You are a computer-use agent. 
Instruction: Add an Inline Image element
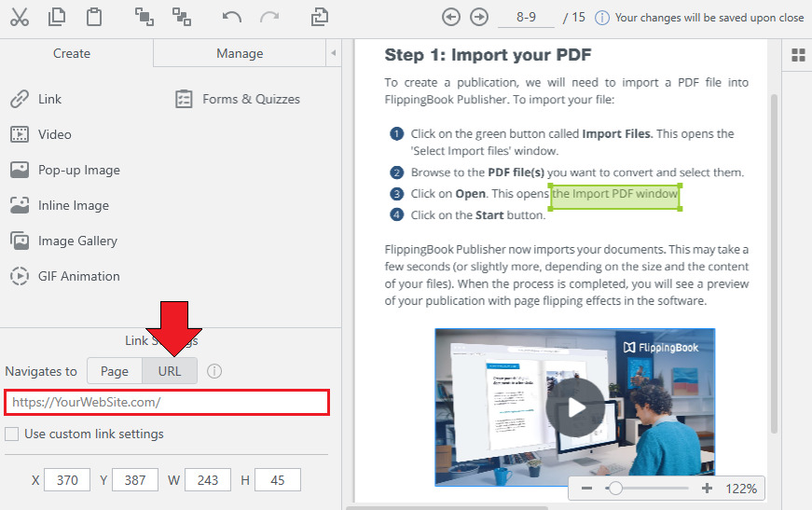click(60, 205)
